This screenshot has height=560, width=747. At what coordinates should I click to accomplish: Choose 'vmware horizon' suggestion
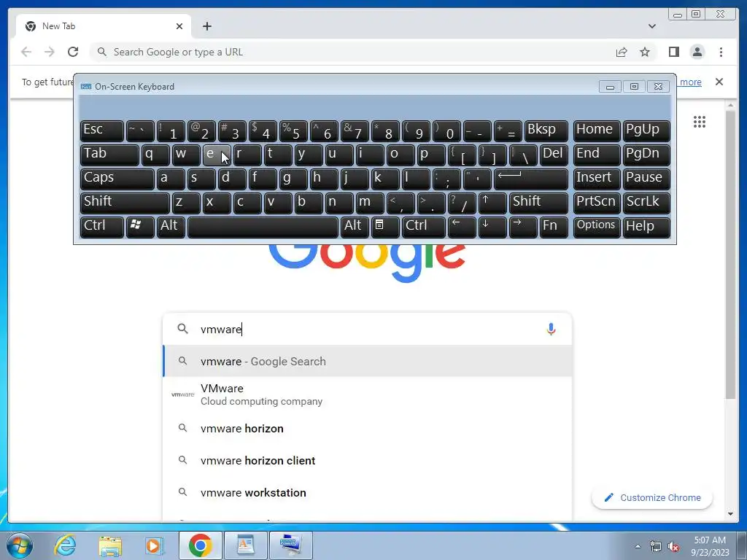click(x=368, y=429)
